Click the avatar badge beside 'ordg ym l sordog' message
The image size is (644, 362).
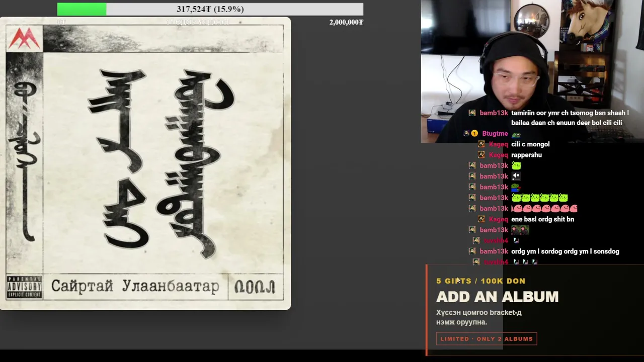point(472,251)
